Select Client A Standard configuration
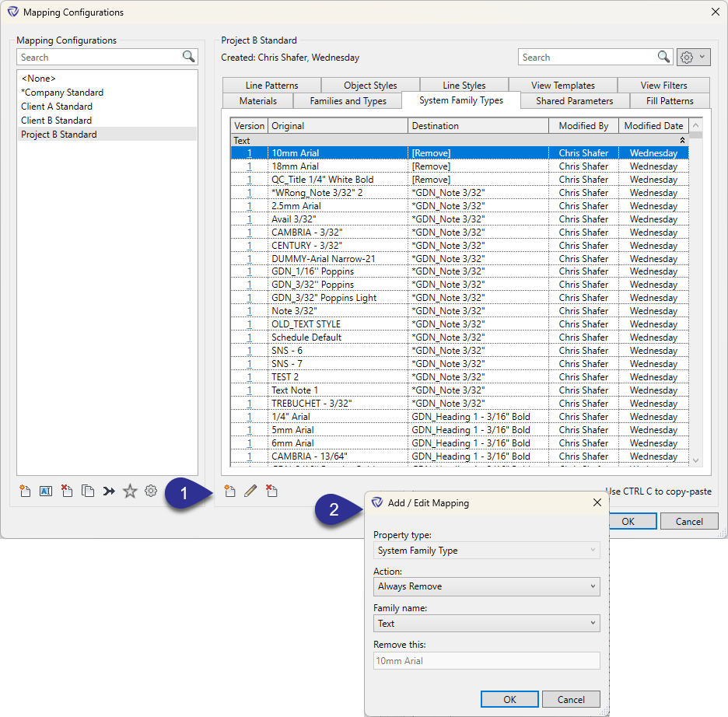The width and height of the screenshot is (728, 717). 107,107
